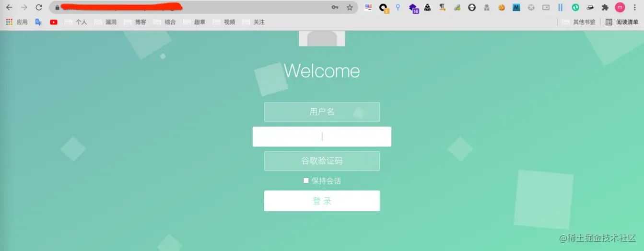Click the blue pin extension icon

pyautogui.click(x=398, y=8)
